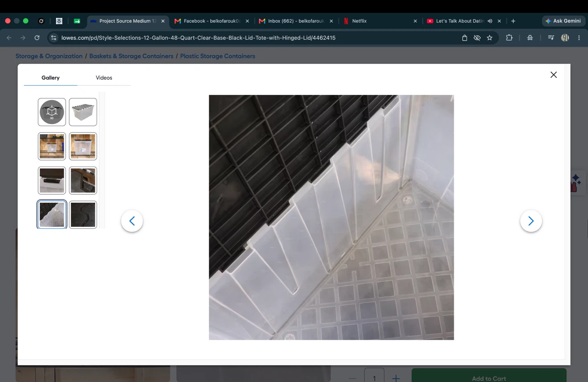Close the gallery modal with X

click(553, 75)
